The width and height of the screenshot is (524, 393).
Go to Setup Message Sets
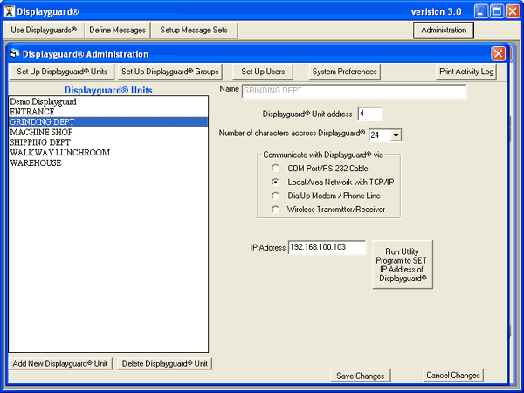[x=194, y=30]
